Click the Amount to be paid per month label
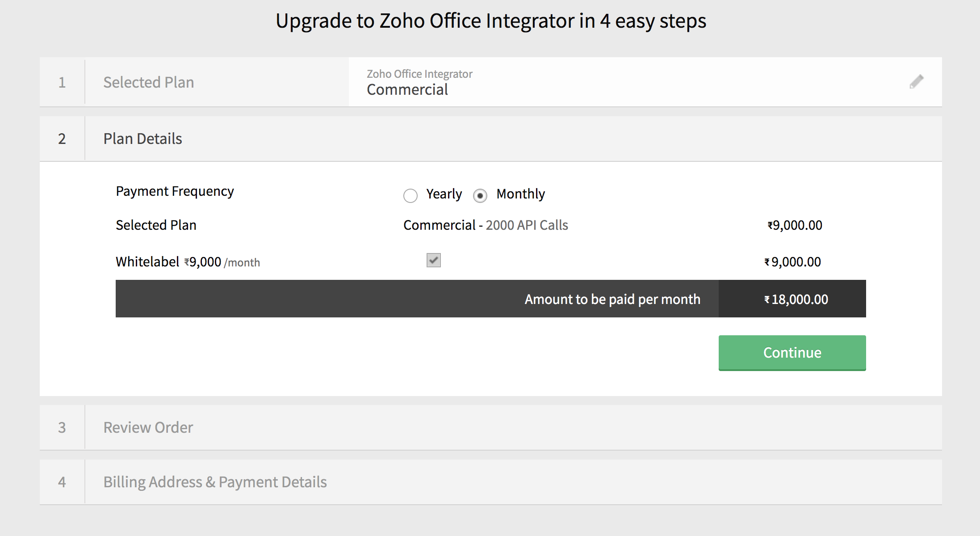The width and height of the screenshot is (980, 536). tap(612, 299)
